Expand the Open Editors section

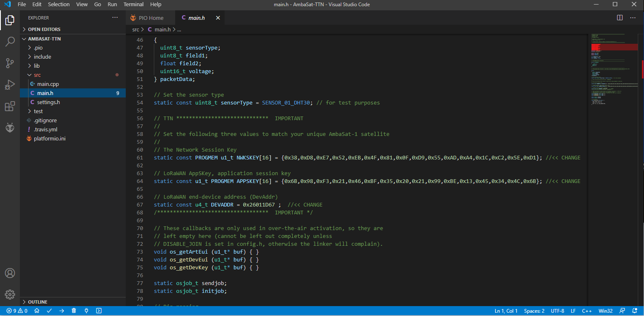pyautogui.click(x=73, y=29)
